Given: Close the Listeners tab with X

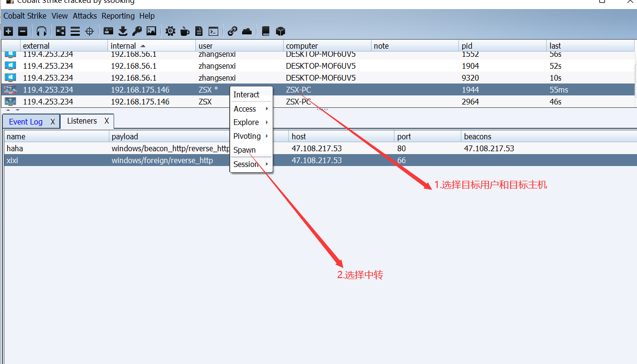Looking at the screenshot, I should [107, 121].
